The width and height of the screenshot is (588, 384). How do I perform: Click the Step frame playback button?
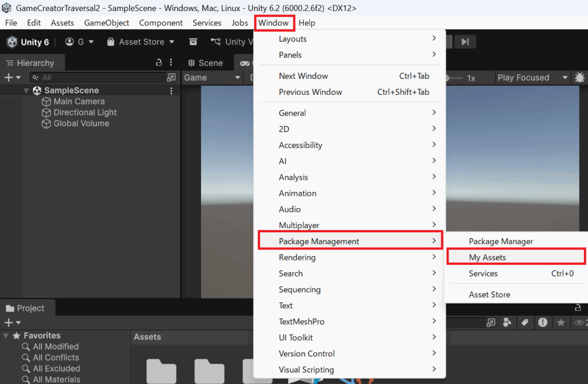tap(465, 42)
